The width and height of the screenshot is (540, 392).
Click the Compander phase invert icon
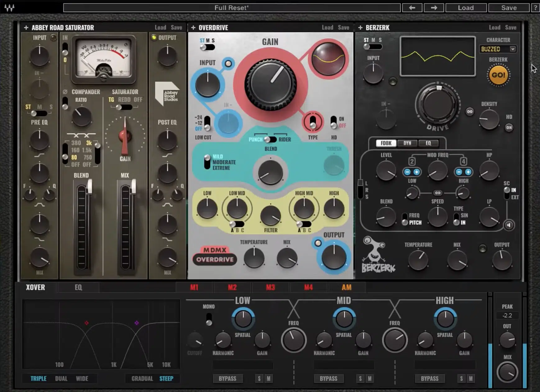pyautogui.click(x=65, y=92)
